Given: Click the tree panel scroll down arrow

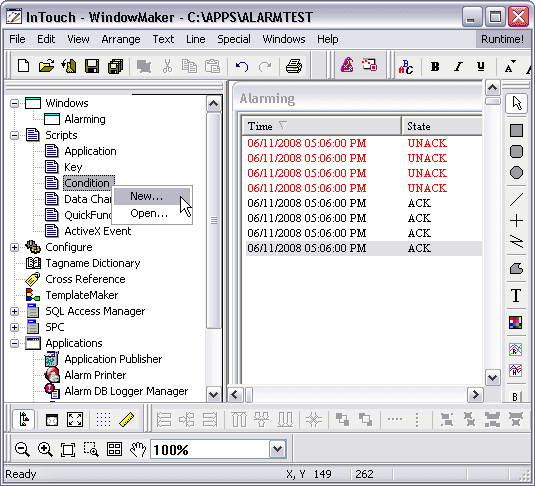Looking at the screenshot, I should [x=214, y=395].
